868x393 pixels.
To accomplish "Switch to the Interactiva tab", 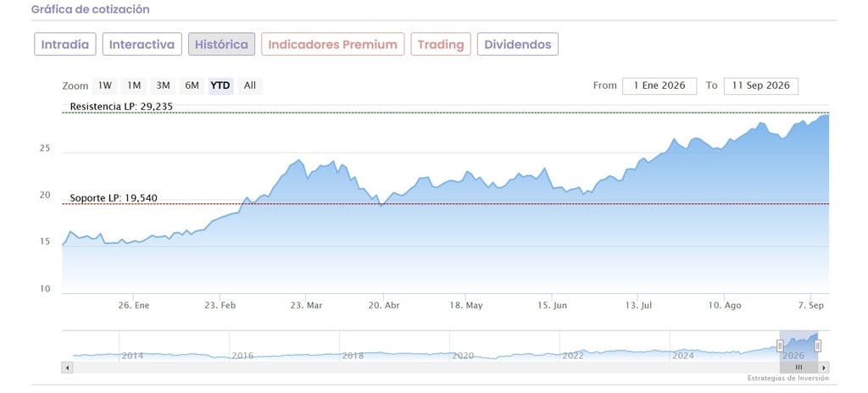I will click(x=142, y=44).
